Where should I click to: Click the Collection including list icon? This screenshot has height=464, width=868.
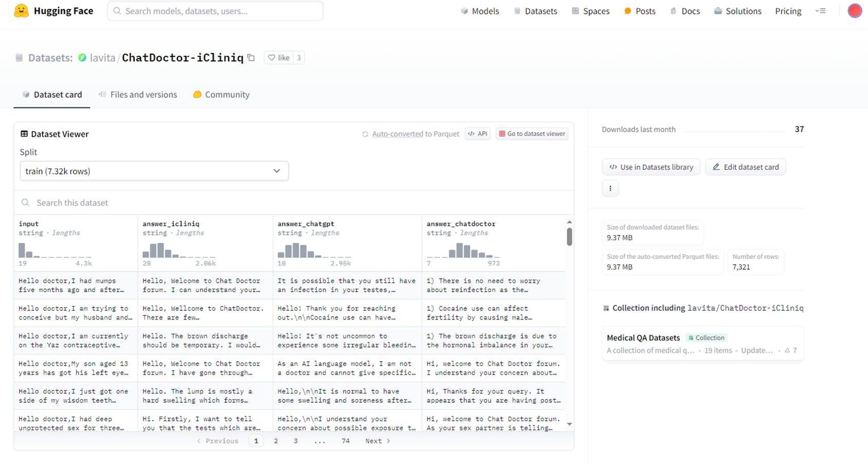(606, 308)
